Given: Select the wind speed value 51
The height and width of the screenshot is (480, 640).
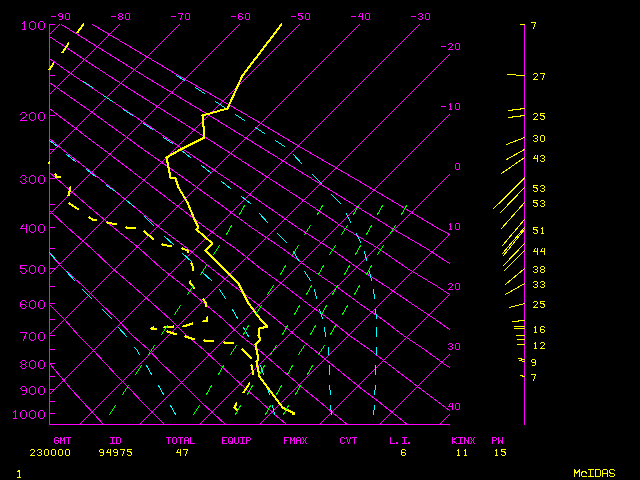Looking at the screenshot, I should 538,231.
